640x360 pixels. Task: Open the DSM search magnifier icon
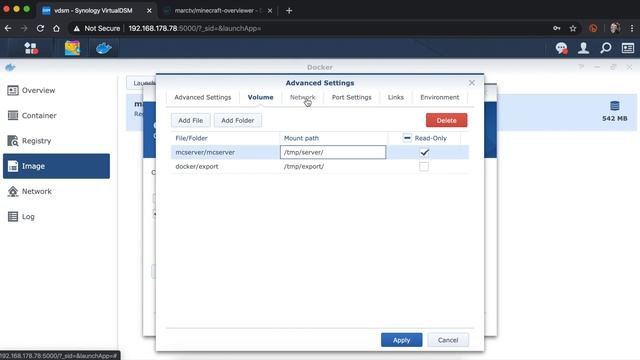(606, 48)
